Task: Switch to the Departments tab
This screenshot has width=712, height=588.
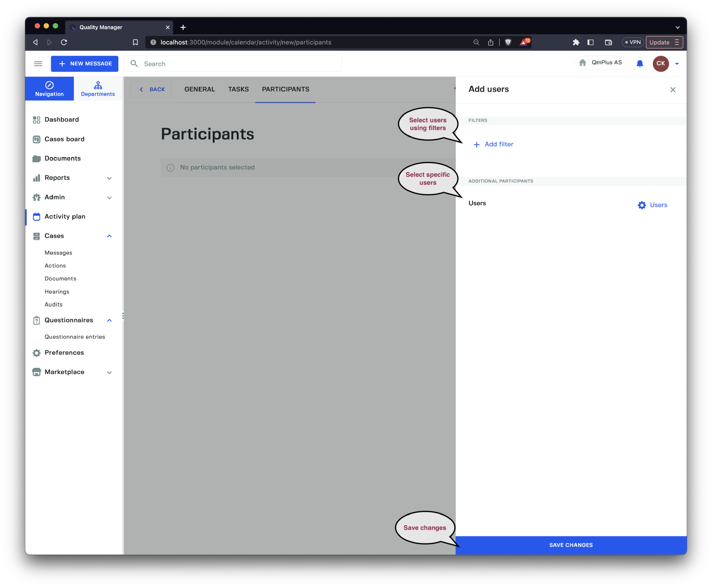Action: [98, 89]
